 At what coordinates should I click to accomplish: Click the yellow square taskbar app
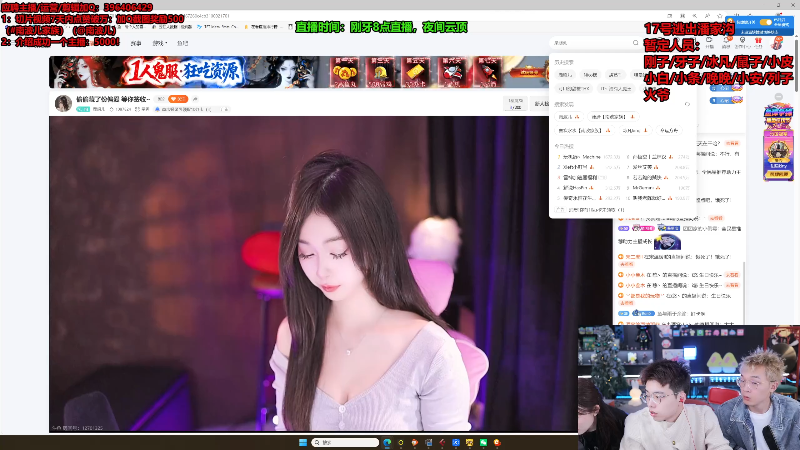[x=469, y=442]
